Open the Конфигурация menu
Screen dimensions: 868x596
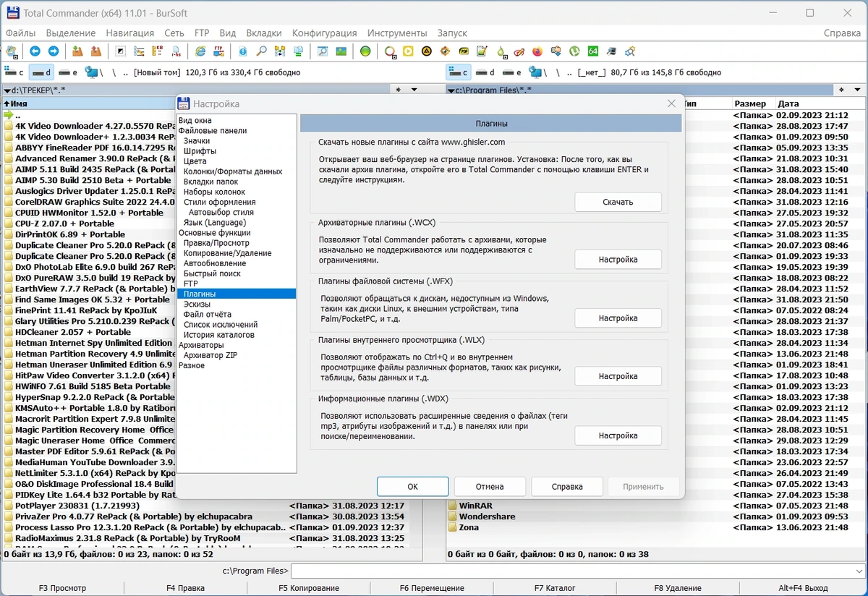pos(324,33)
